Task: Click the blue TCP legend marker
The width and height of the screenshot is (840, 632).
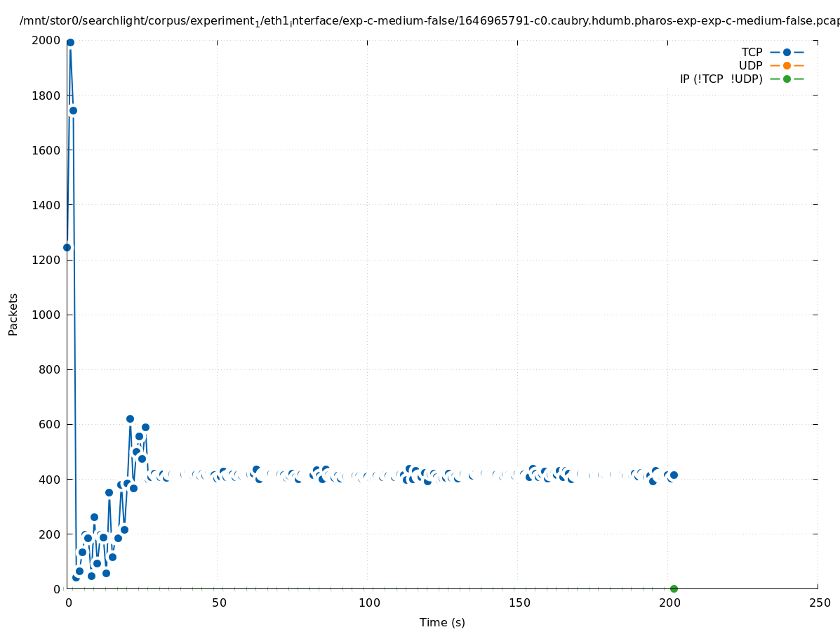Action: click(787, 52)
